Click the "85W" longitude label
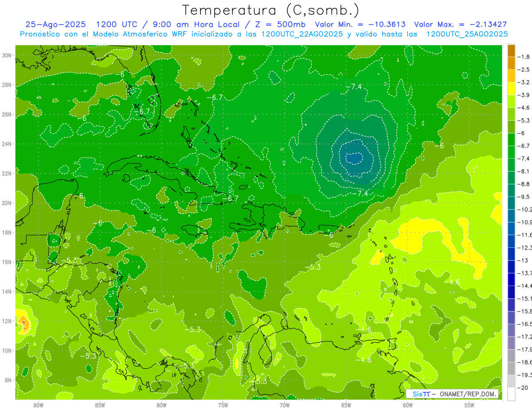532x411 pixels. pyautogui.click(x=100, y=405)
